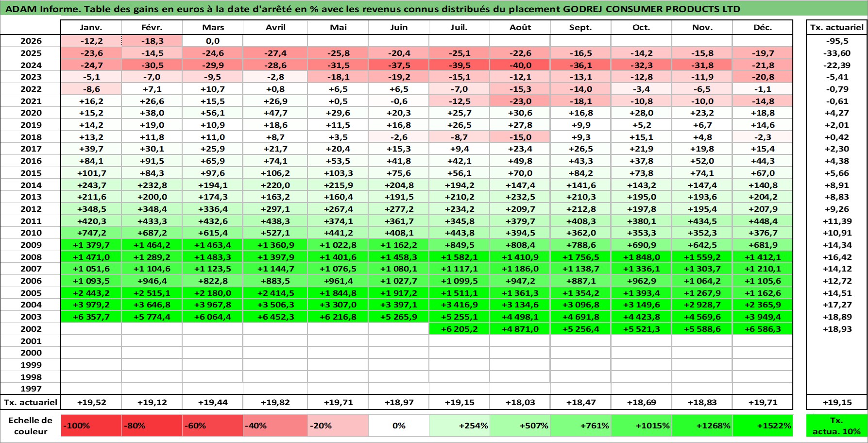Click the -2,6 cell for Juin 2018

click(x=399, y=137)
